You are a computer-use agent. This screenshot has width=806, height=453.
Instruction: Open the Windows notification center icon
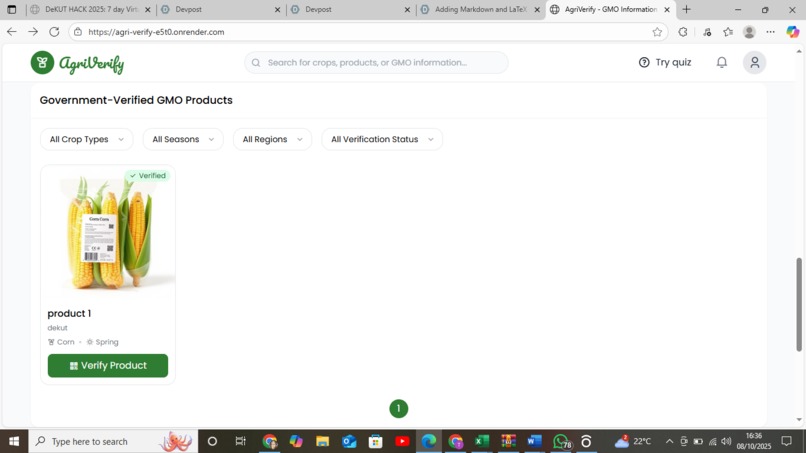(x=786, y=441)
